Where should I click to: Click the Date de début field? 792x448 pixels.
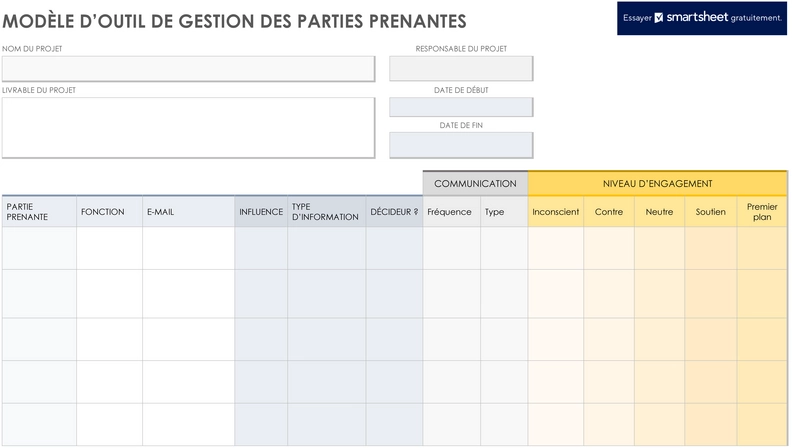click(x=461, y=107)
